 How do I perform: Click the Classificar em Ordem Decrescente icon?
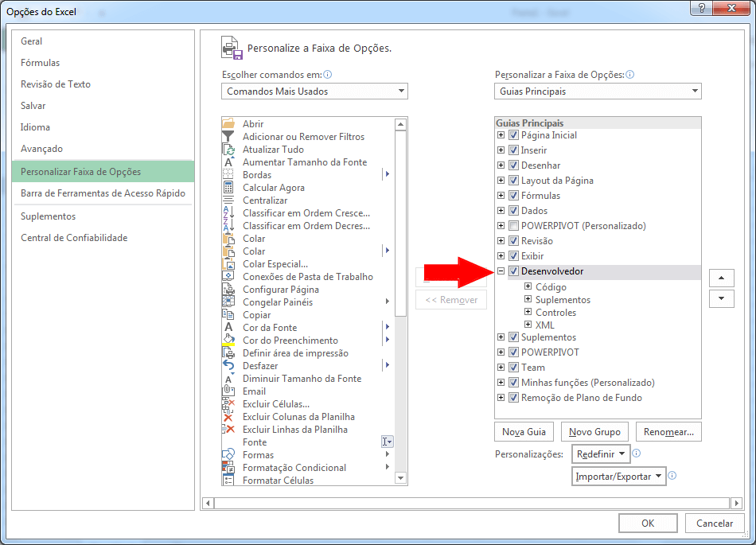point(228,225)
